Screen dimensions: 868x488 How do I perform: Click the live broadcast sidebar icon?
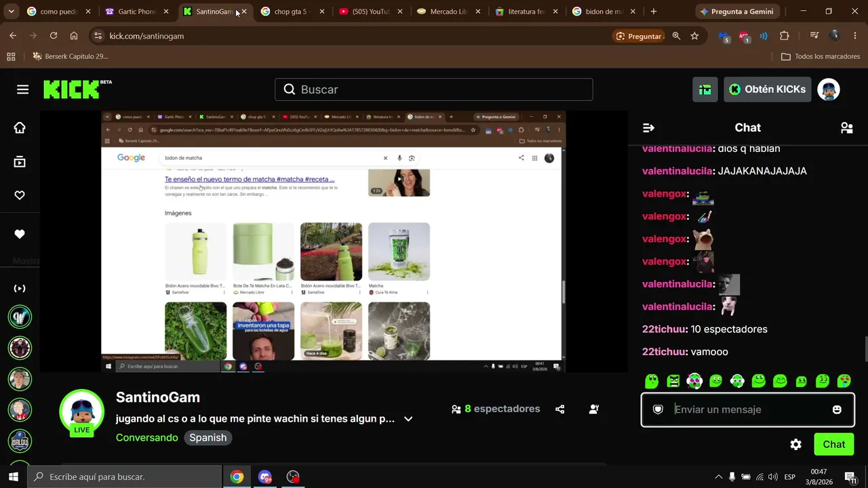coord(20,288)
